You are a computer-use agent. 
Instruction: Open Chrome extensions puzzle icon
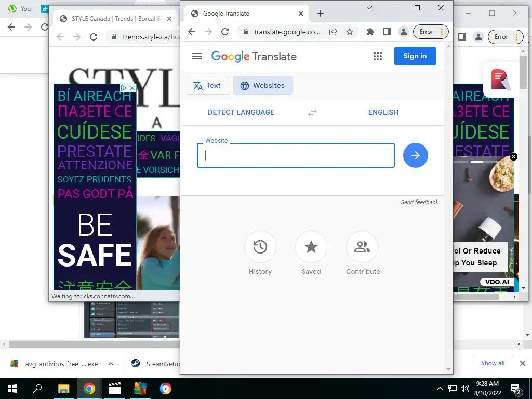point(370,32)
